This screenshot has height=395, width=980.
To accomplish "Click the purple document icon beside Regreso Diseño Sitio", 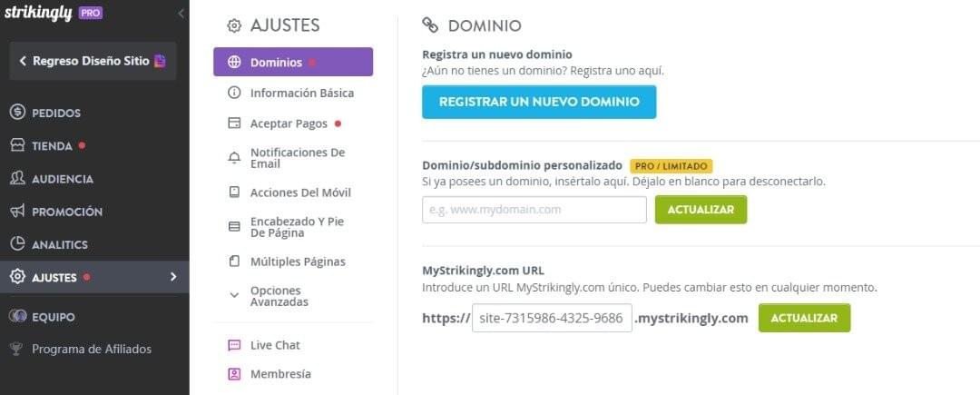I will (x=160, y=61).
